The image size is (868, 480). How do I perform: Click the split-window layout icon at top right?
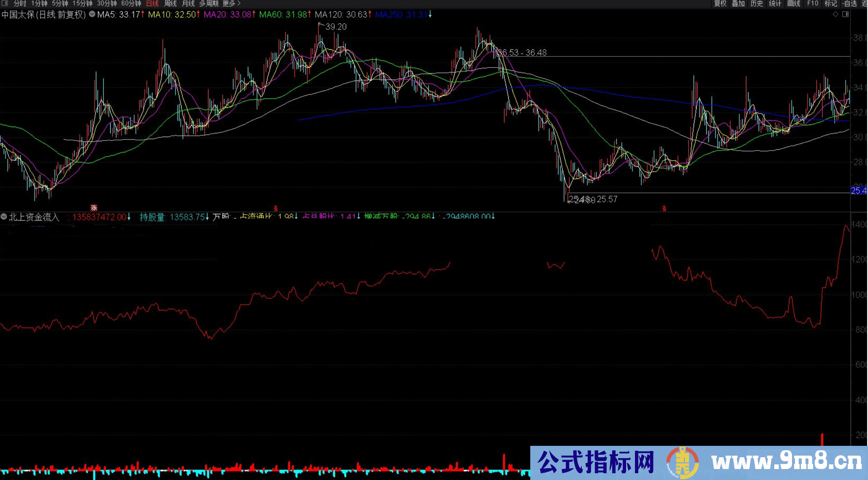click(846, 14)
